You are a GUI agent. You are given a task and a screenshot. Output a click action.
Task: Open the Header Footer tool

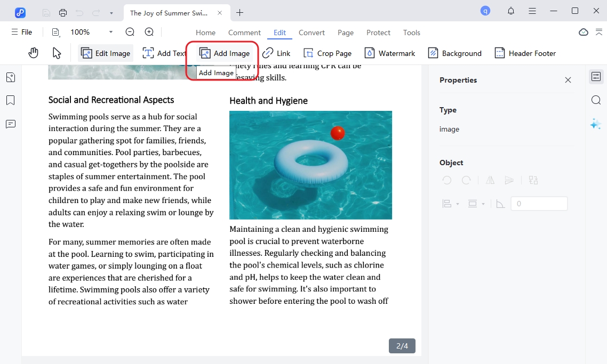point(525,53)
